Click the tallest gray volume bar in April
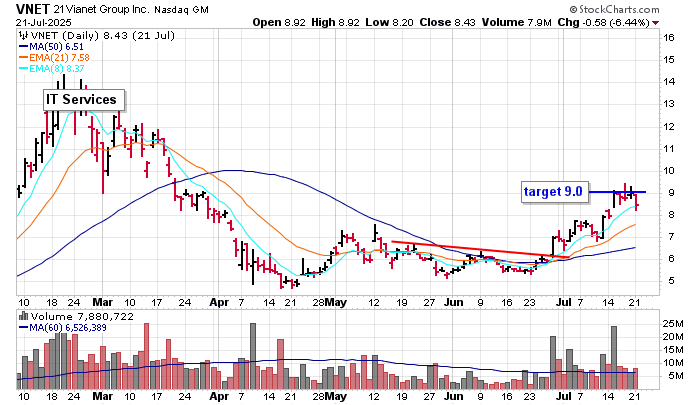The image size is (700, 405). click(x=253, y=356)
